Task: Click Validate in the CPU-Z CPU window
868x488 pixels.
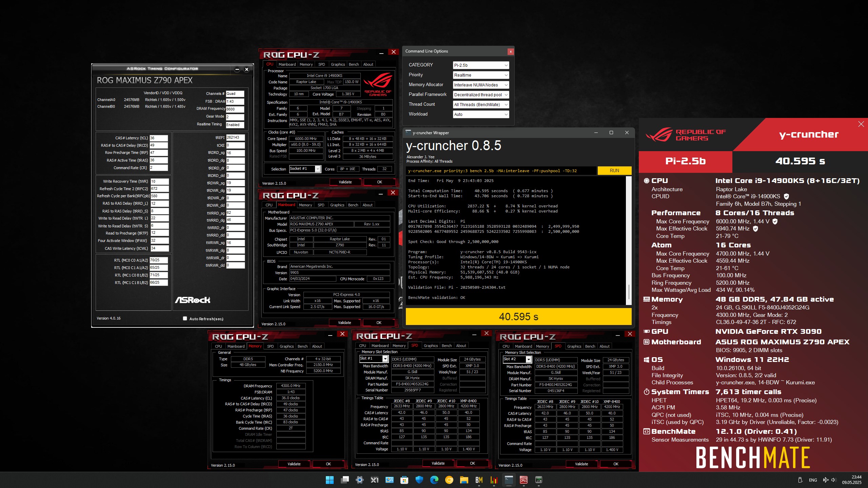Action: (x=345, y=182)
